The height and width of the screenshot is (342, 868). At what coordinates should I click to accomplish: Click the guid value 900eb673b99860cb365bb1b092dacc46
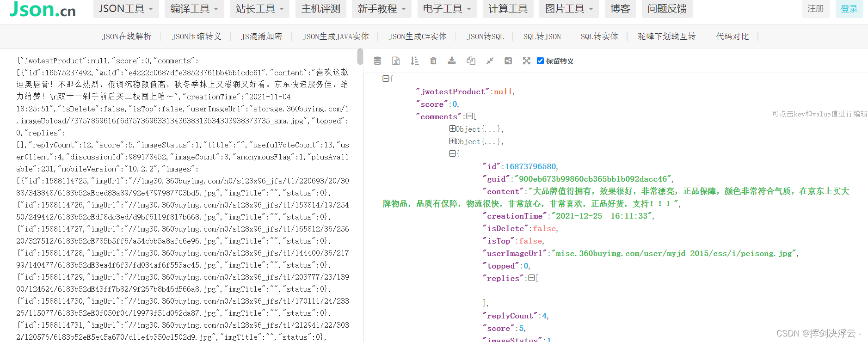[x=593, y=179]
